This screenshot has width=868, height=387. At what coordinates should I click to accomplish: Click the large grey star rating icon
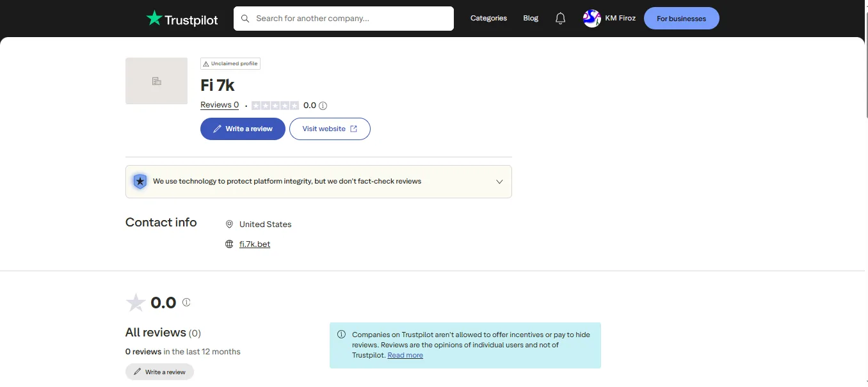[x=136, y=303]
